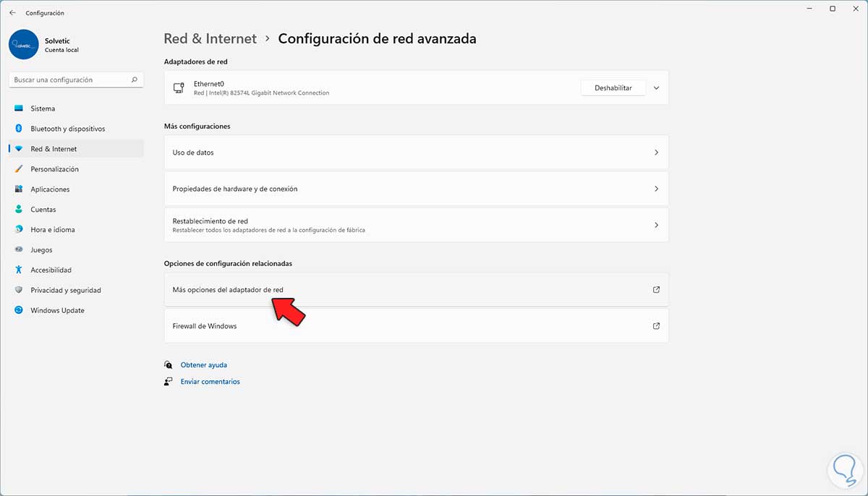Select the Hora e idioma globe icon
Viewport: 868px width, 496px height.
(19, 230)
